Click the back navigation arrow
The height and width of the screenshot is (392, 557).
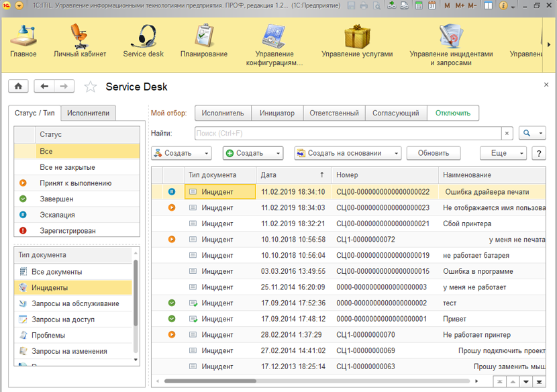45,87
